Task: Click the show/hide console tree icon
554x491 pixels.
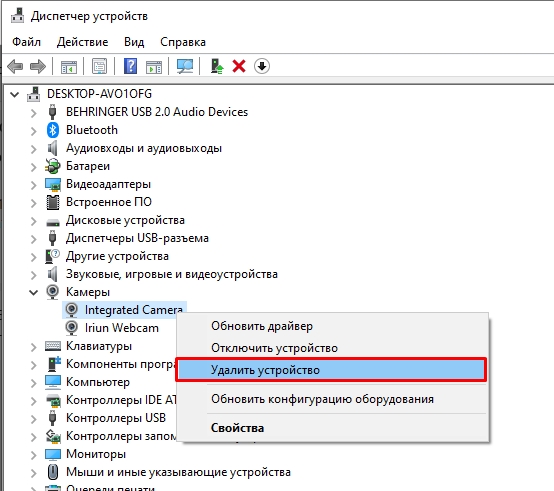Action: pyautogui.click(x=69, y=66)
